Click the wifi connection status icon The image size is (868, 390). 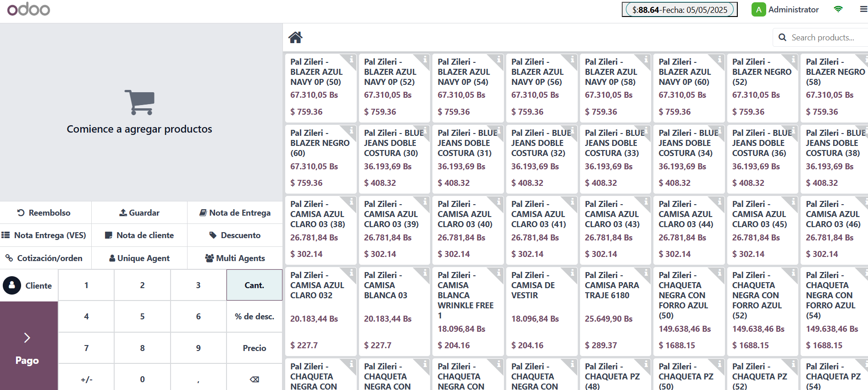(838, 9)
